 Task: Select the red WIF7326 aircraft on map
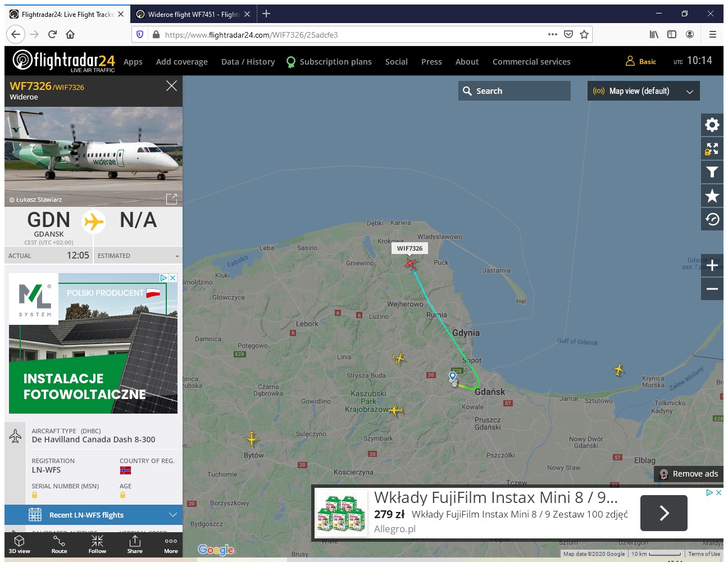(x=411, y=263)
